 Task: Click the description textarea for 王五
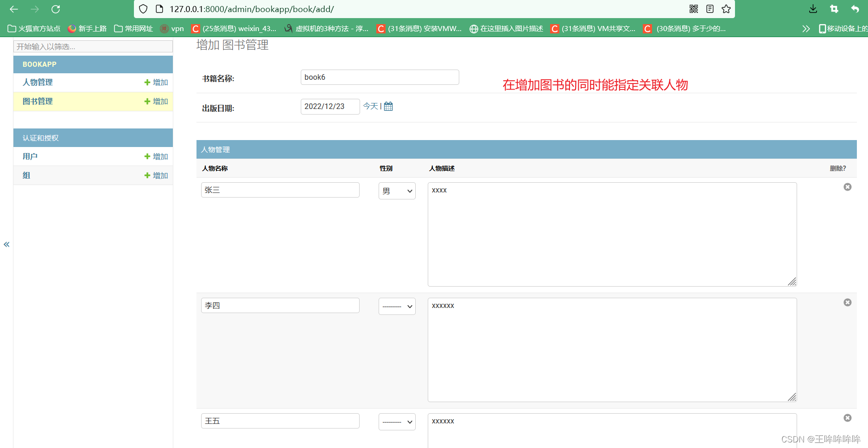(612, 430)
